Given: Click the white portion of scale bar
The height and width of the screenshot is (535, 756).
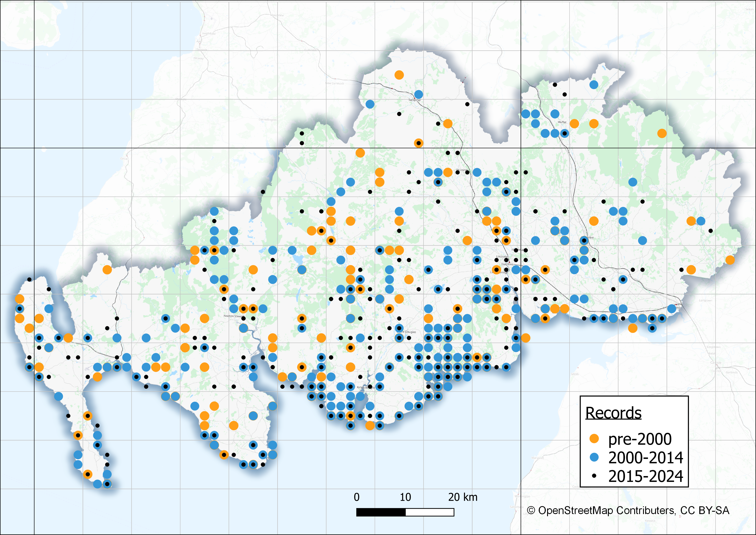Looking at the screenshot, I should point(430,512).
